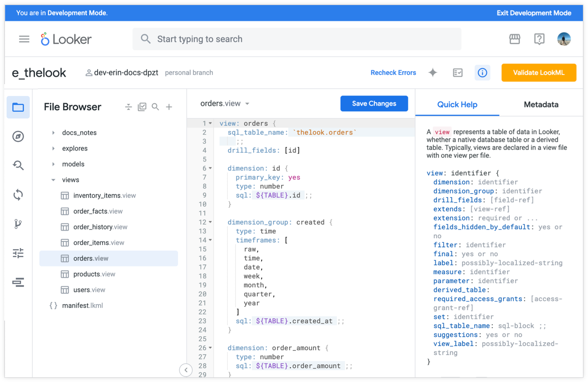Click the sparkle assistant icon
This screenshot has width=588, height=382.
[433, 73]
